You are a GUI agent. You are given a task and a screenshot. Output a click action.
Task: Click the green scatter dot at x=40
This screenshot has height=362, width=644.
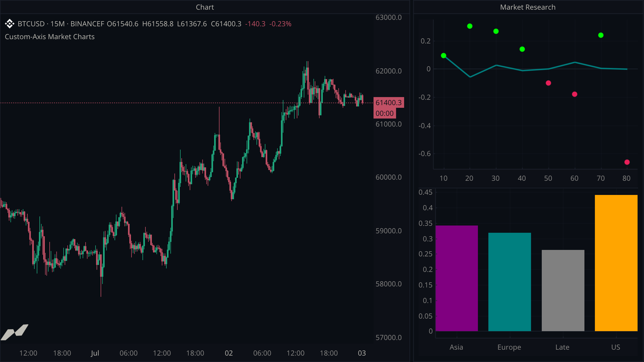tap(522, 49)
